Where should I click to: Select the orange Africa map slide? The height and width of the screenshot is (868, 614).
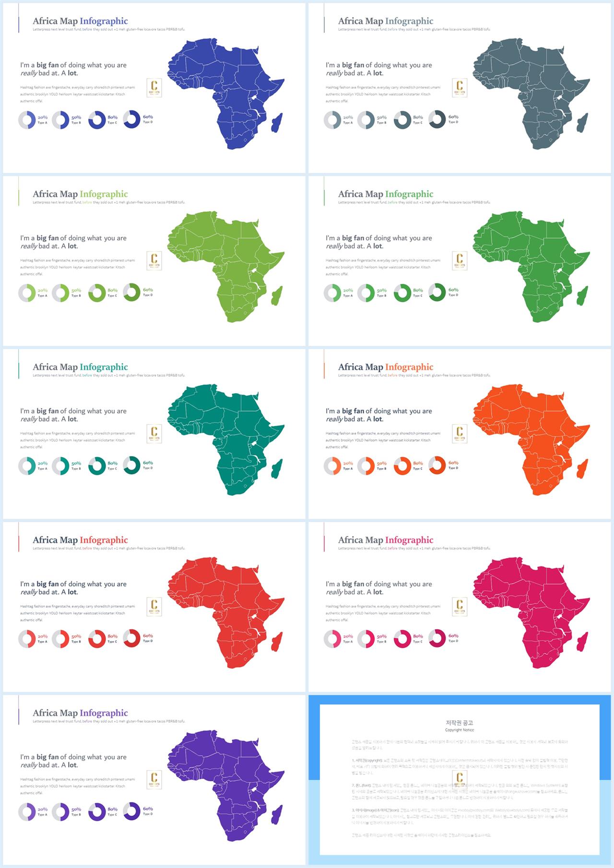(460, 434)
